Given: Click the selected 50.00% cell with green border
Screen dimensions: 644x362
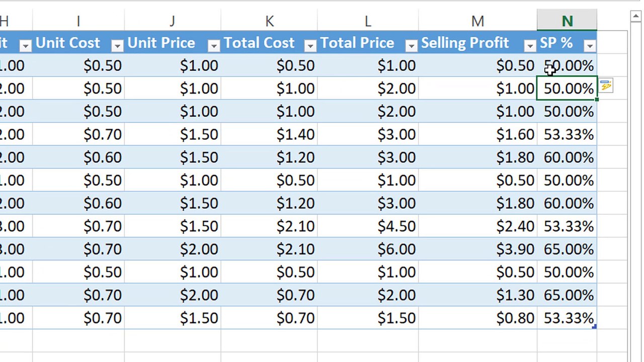Looking at the screenshot, I should click(x=567, y=88).
